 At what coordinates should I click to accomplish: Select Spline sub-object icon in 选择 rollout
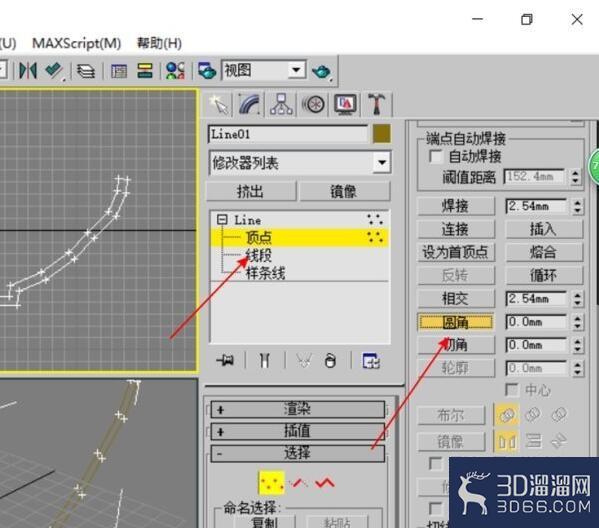(325, 483)
